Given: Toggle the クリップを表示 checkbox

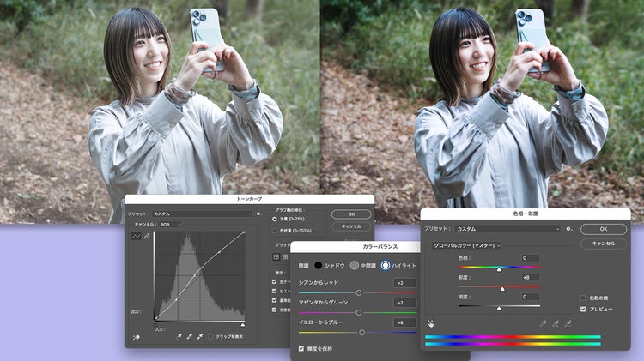Looking at the screenshot, I should [210, 337].
